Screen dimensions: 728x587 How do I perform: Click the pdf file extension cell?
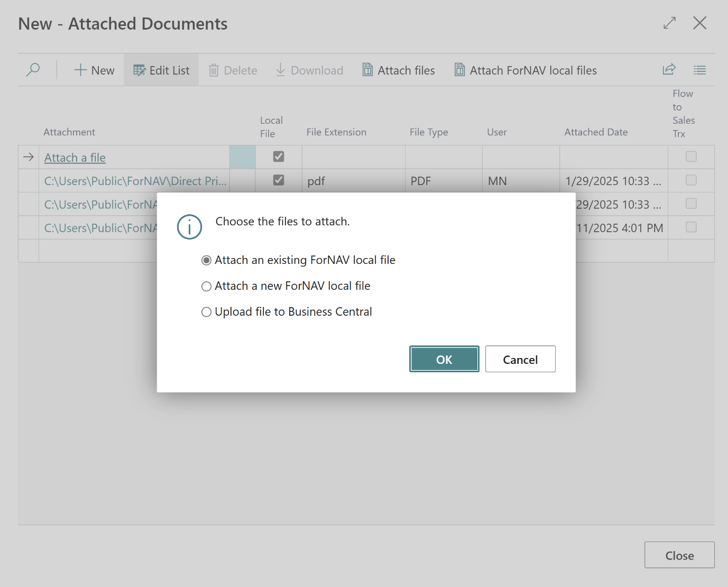point(354,181)
